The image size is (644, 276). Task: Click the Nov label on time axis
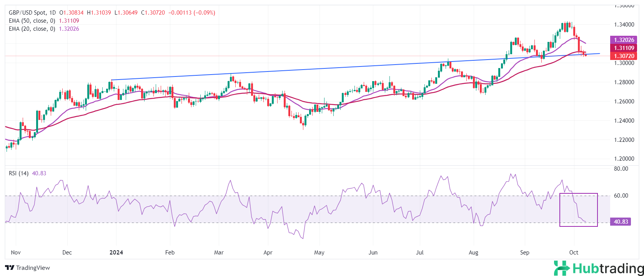(16, 253)
